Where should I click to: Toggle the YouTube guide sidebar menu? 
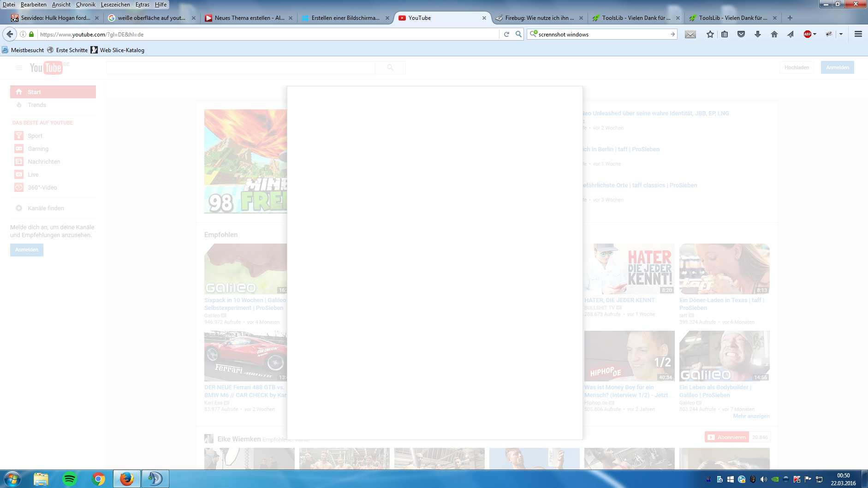19,68
